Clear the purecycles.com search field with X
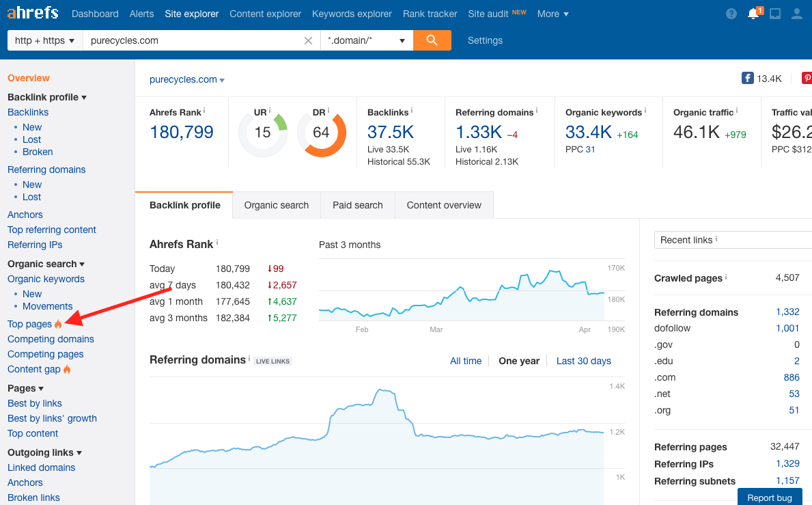 click(308, 40)
